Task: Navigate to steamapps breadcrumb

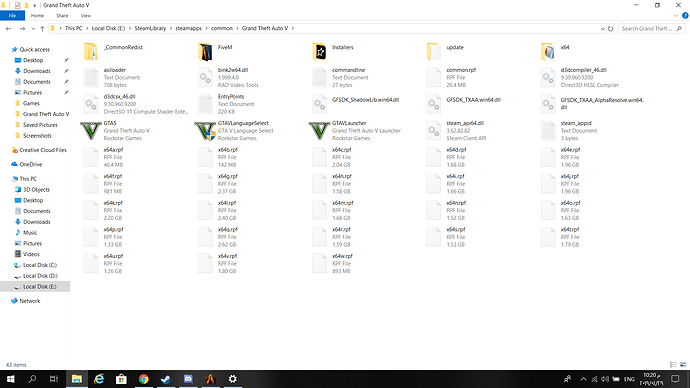Action: [x=188, y=28]
